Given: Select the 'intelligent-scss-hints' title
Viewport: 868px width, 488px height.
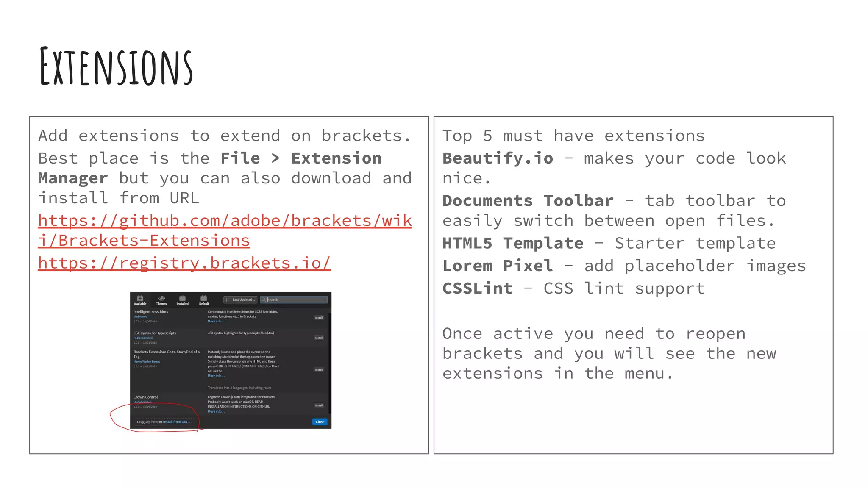Looking at the screenshot, I should click(150, 312).
